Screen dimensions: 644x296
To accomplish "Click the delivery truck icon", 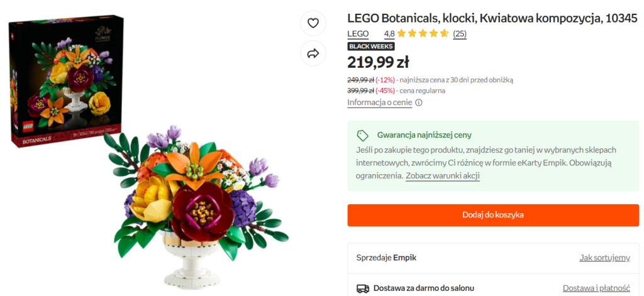I will [363, 288].
